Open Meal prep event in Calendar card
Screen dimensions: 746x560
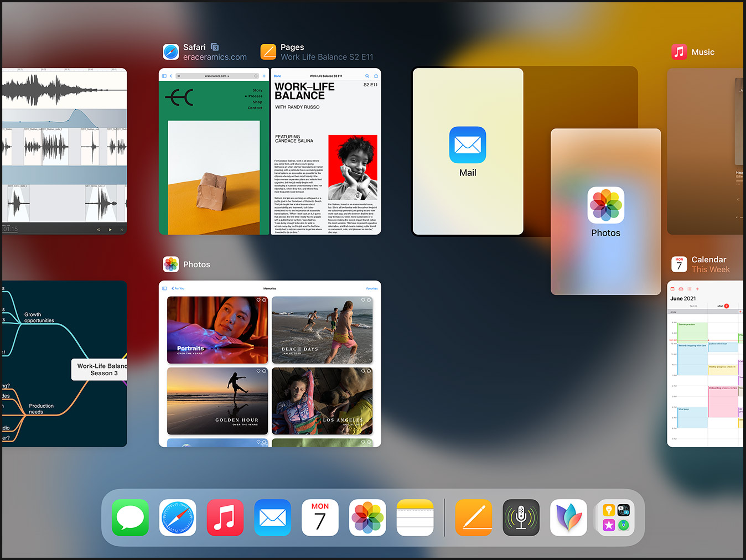(693, 418)
